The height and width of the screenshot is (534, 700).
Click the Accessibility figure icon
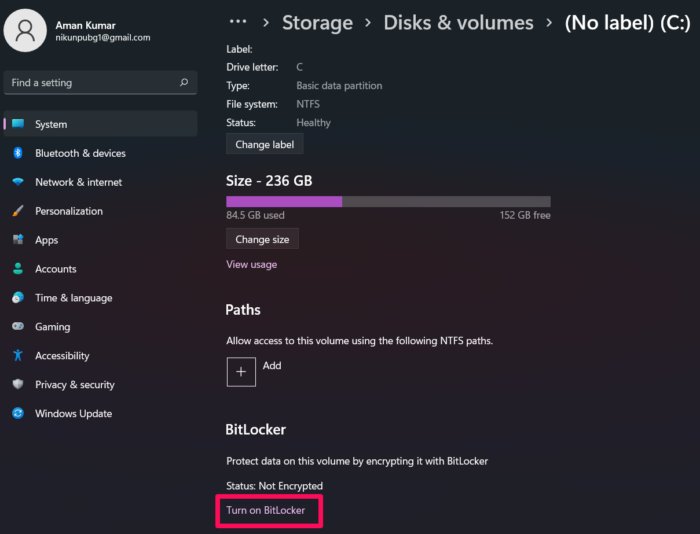point(18,356)
